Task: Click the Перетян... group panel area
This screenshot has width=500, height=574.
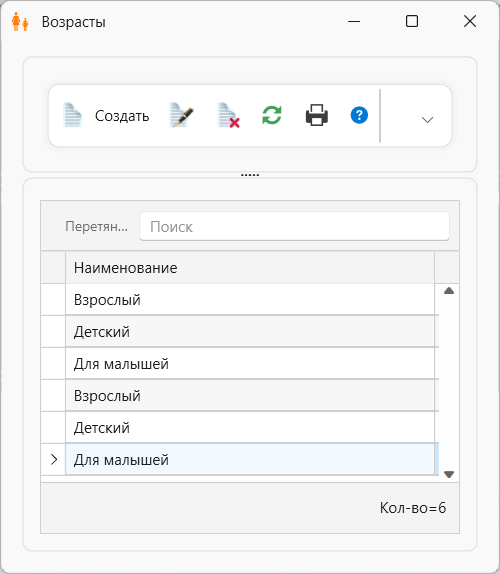Action: click(97, 227)
